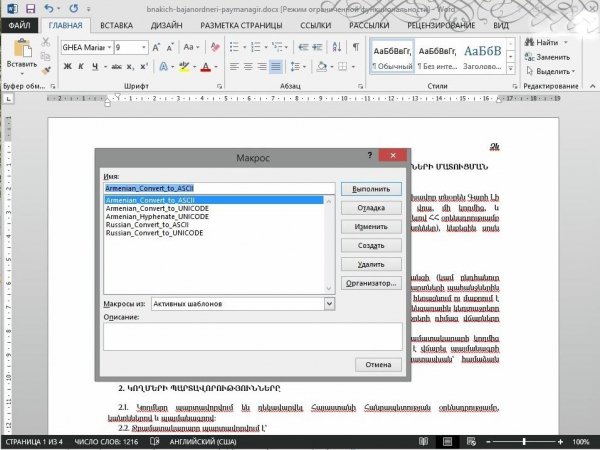Switch to the ДИЗАЙН tab
600x450 pixels.
[x=166, y=26]
